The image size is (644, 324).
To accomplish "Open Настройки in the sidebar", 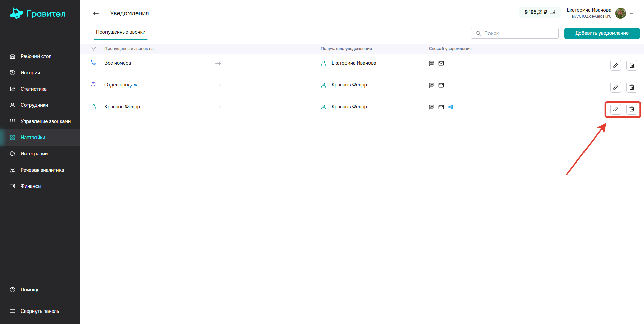I will pos(33,138).
